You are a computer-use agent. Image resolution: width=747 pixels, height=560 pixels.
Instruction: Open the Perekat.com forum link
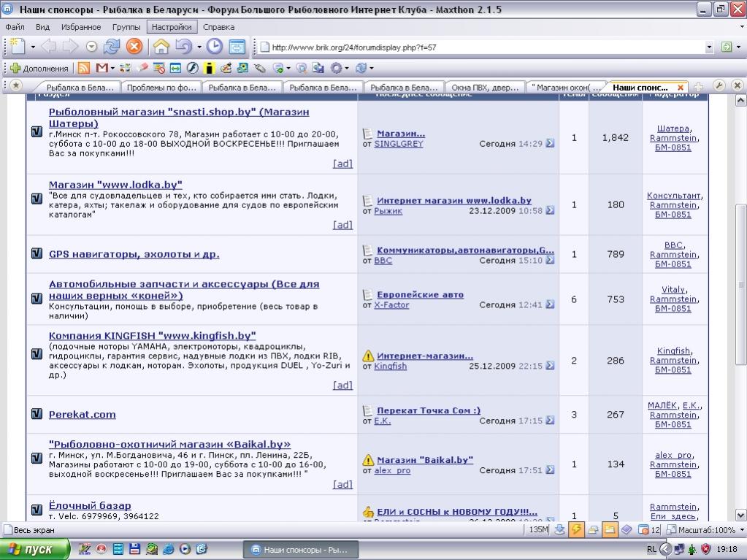coord(82,414)
